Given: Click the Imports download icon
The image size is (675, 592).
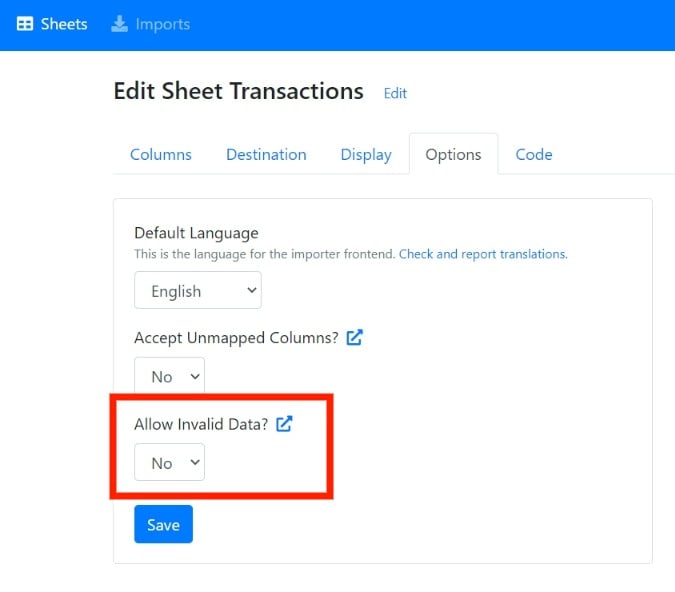Looking at the screenshot, I should 119,24.
